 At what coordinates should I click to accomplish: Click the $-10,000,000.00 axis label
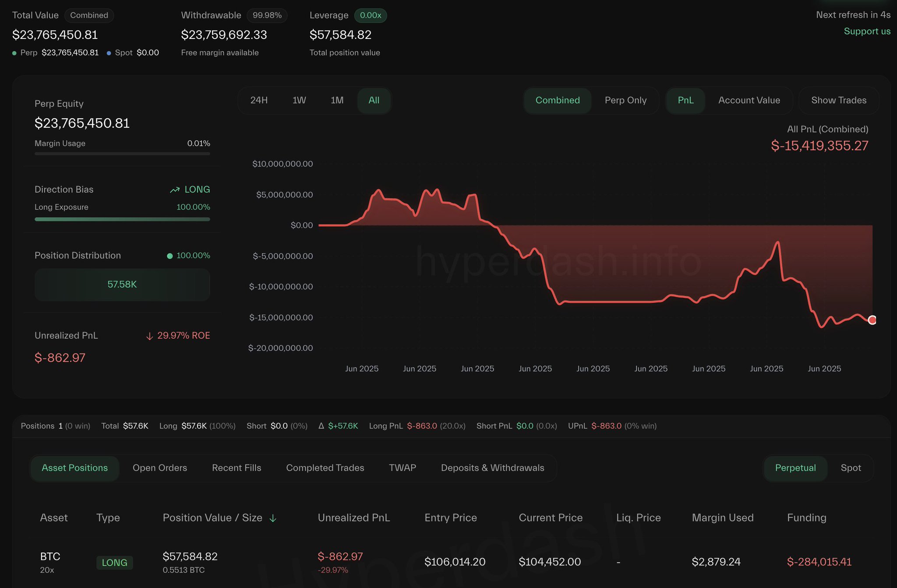[x=281, y=287]
